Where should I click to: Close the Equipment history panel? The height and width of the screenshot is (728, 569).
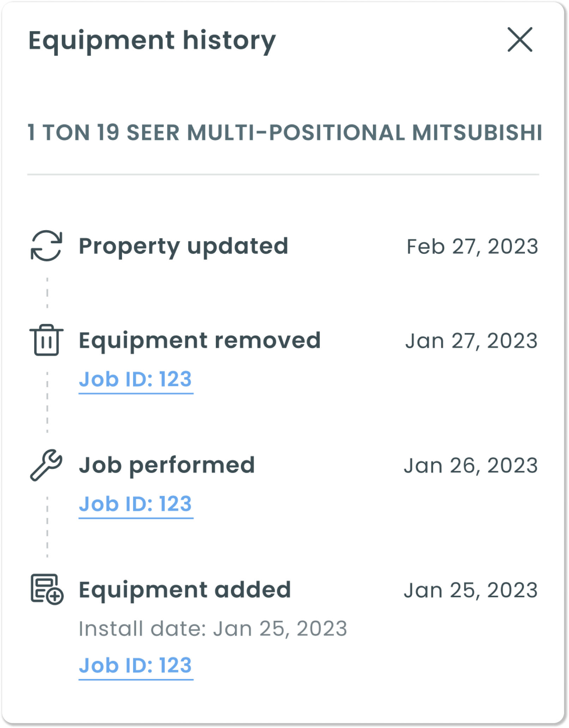click(520, 39)
